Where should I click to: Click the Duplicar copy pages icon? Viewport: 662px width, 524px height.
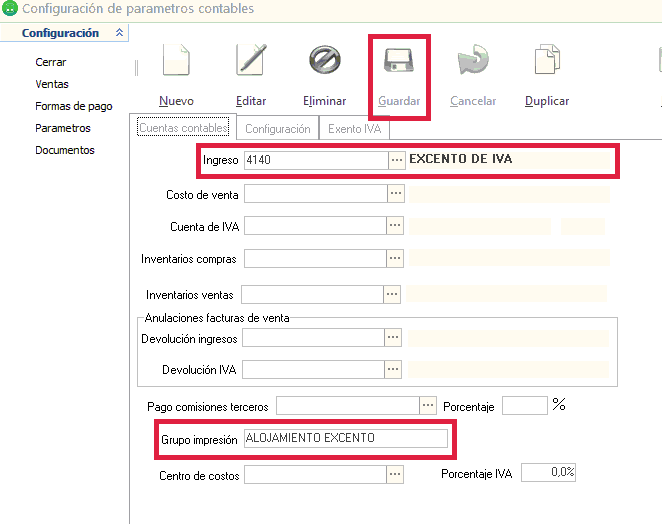point(547,61)
